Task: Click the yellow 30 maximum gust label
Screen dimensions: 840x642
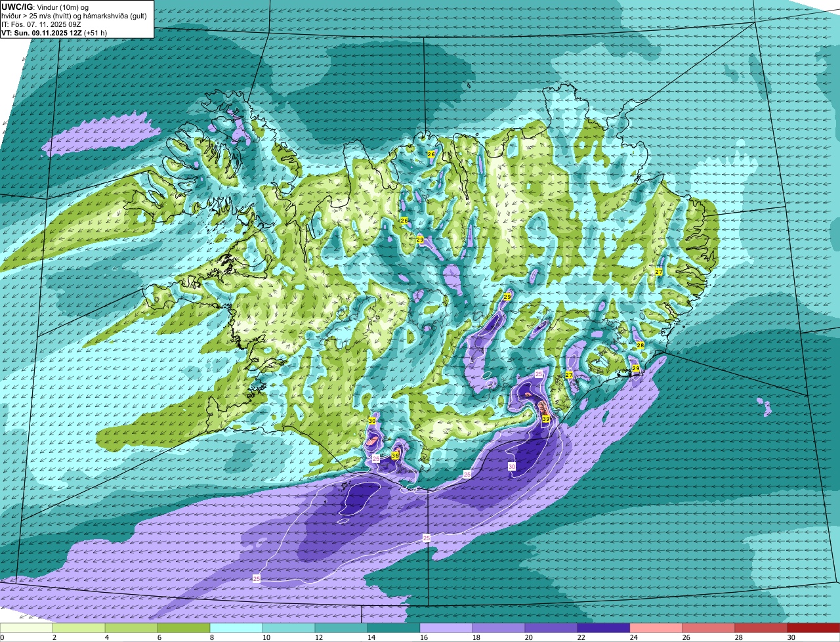Action: click(x=372, y=421)
